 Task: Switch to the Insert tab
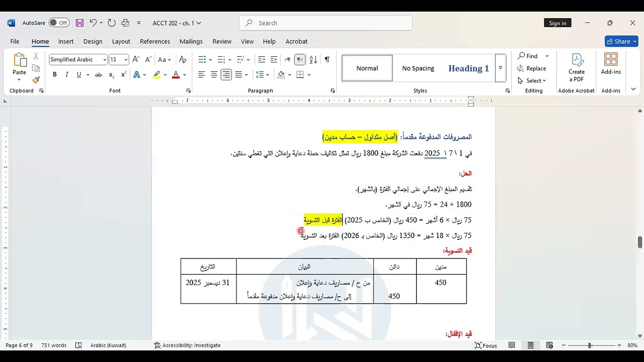pos(66,41)
